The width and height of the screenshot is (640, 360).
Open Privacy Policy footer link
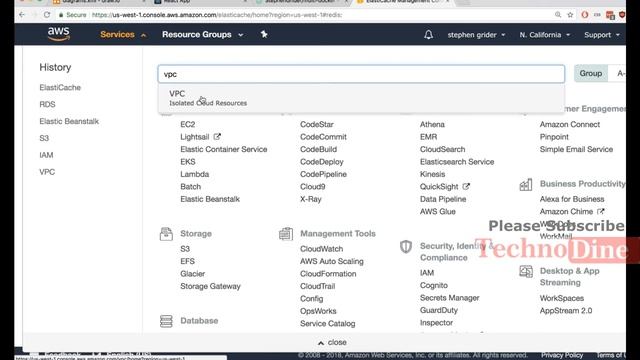tap(562, 355)
